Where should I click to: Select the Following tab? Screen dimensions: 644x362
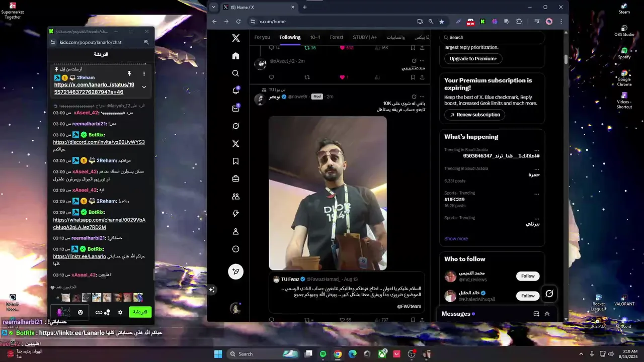(x=290, y=37)
